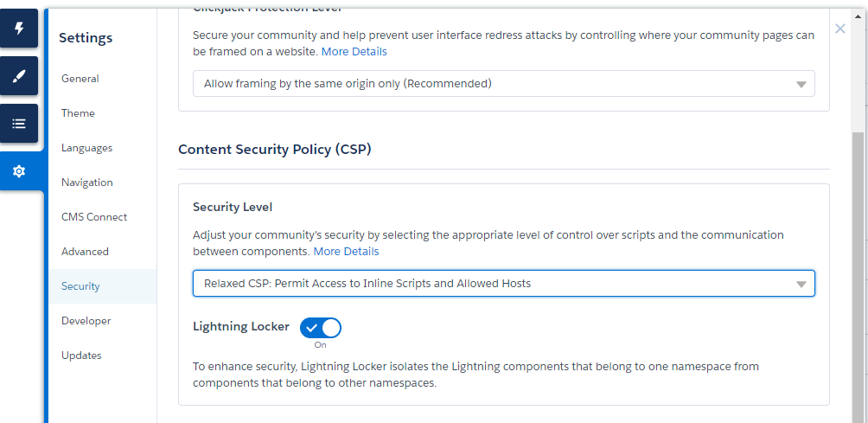Click More Details link under Security Level

point(346,252)
